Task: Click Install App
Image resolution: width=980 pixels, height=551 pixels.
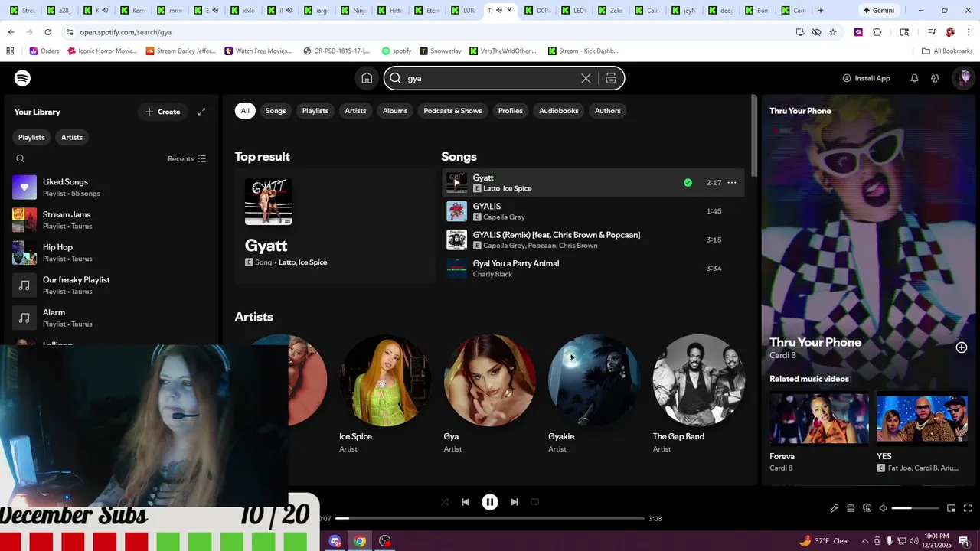Action: [x=866, y=78]
